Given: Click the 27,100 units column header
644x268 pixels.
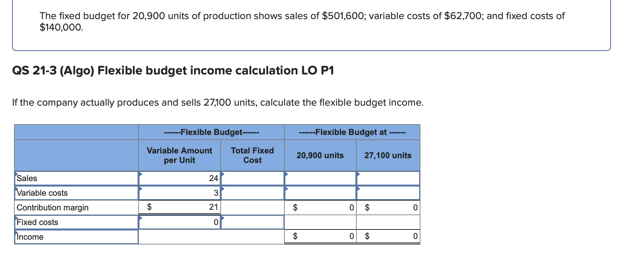Looking at the screenshot, I should click(x=388, y=155).
